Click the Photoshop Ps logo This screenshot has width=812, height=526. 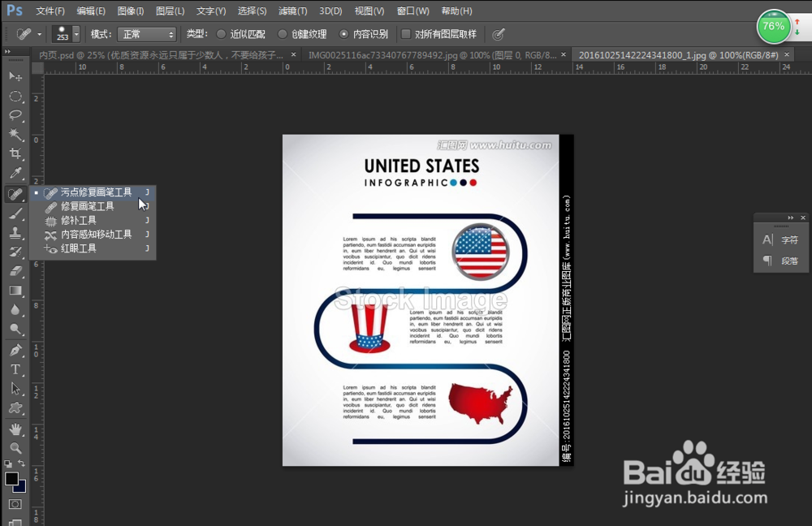click(15, 11)
